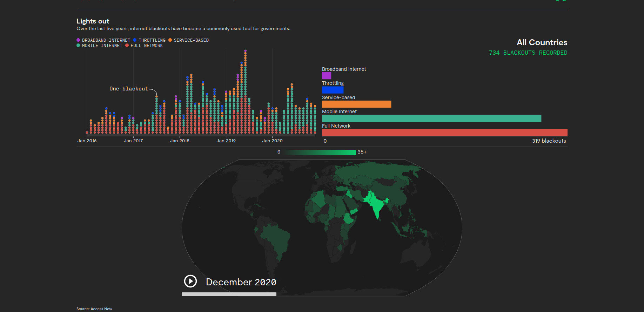Click the Jan 2019 axis label
The width and height of the screenshot is (644, 312).
click(226, 141)
